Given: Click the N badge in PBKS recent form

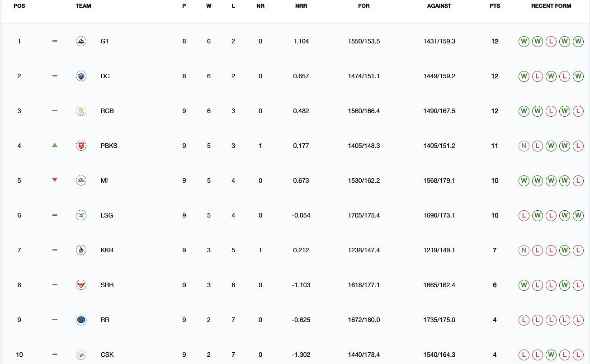Looking at the screenshot, I should coord(524,146).
